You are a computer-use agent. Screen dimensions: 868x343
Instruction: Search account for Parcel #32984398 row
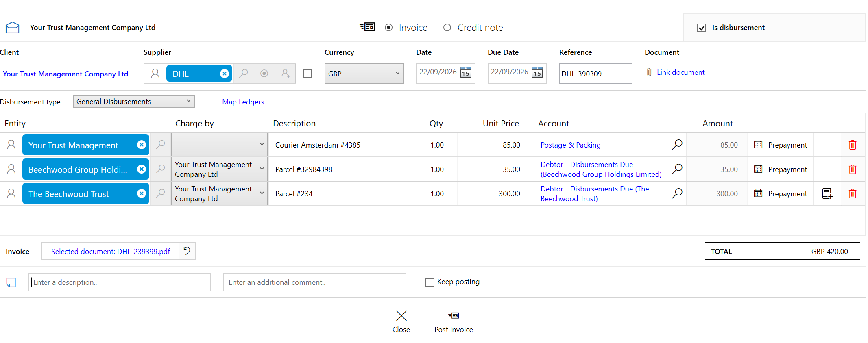[x=677, y=169]
